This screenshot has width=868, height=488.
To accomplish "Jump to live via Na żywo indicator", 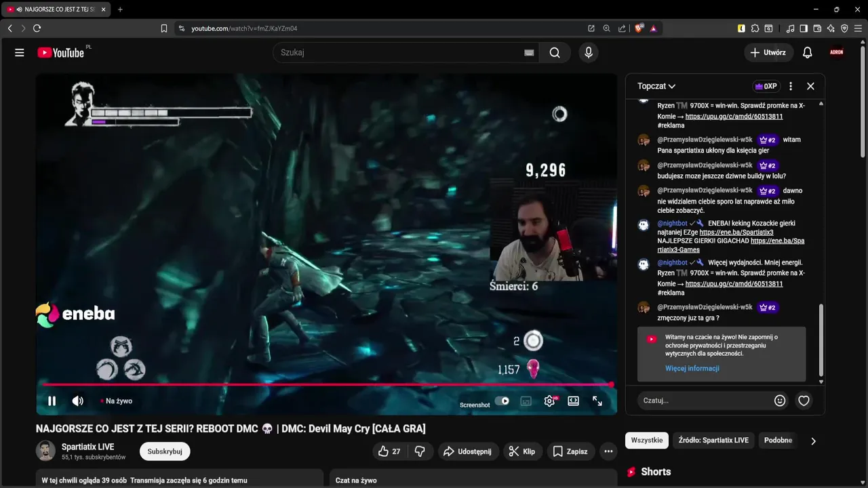I will point(116,401).
